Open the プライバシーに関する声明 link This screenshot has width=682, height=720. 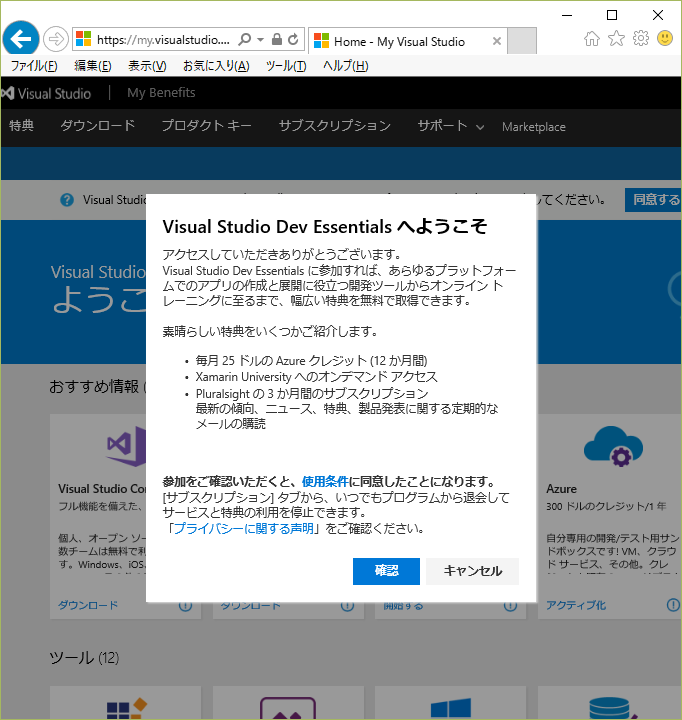click(x=243, y=529)
